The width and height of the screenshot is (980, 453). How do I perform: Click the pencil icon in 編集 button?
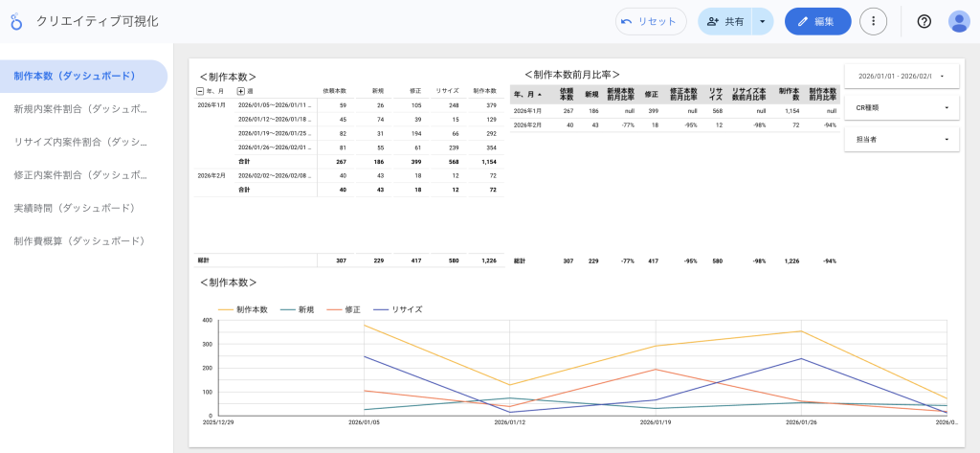pyautogui.click(x=802, y=21)
